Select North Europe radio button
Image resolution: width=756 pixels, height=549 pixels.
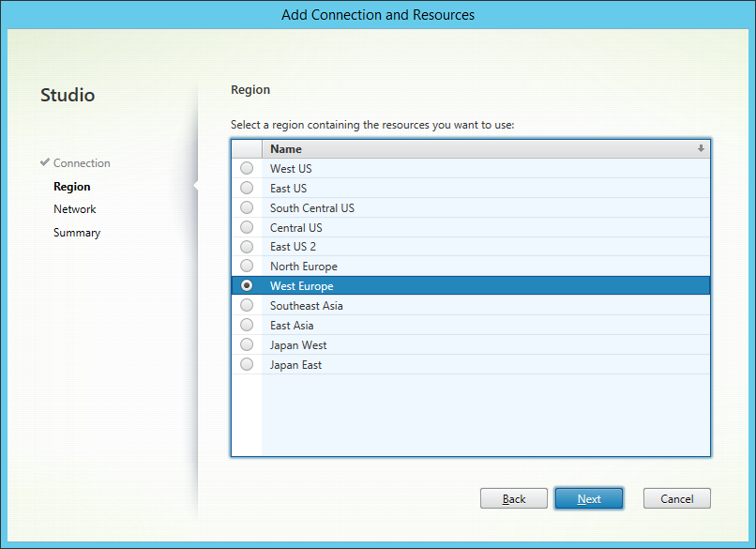point(247,266)
